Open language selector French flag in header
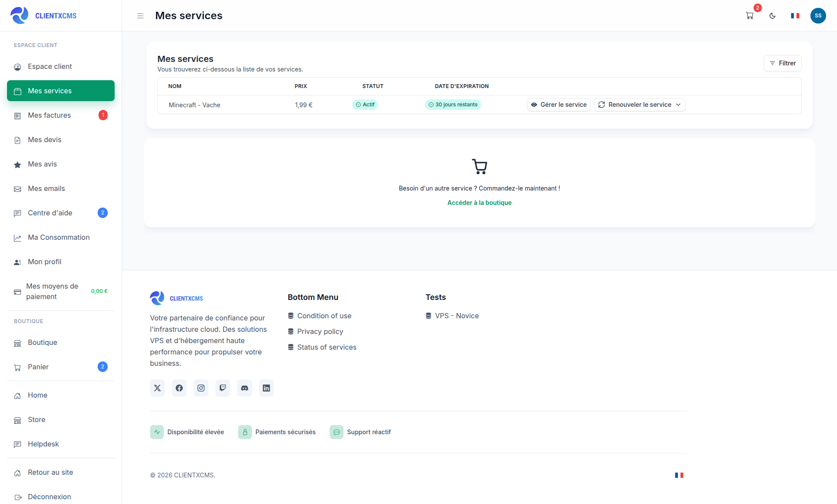Image resolution: width=837 pixels, height=504 pixels. tap(795, 16)
